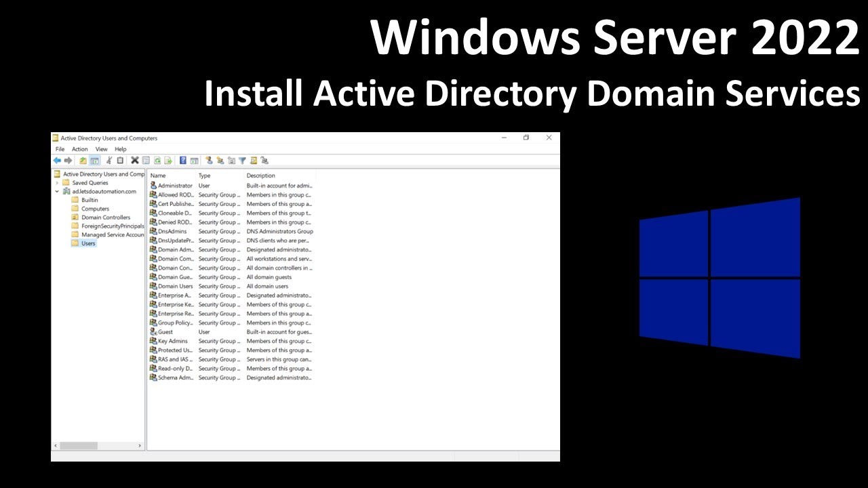Viewport: 868px width, 488px height.
Task: Click the Find objects toolbar icon
Action: [x=254, y=161]
